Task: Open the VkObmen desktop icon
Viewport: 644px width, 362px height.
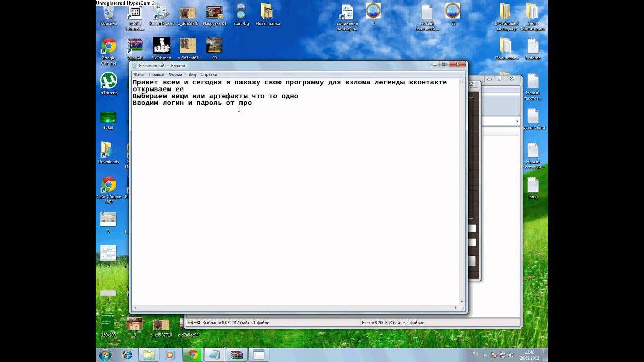Action: point(162,49)
